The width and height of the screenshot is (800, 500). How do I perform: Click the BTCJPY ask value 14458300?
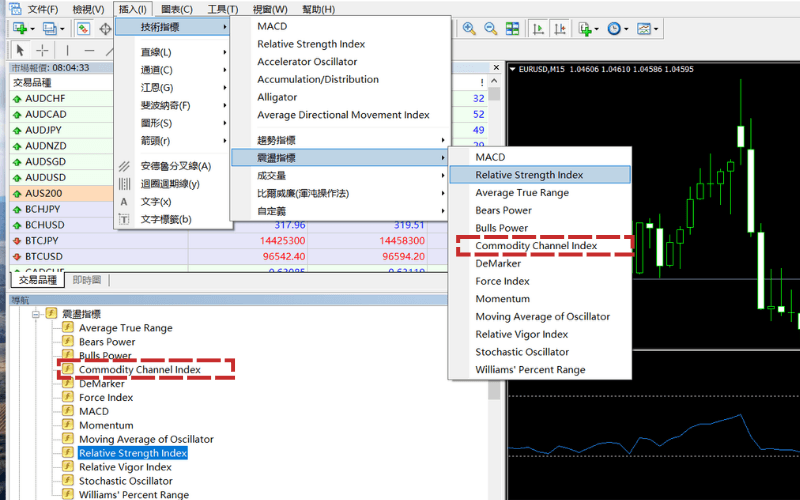point(402,241)
